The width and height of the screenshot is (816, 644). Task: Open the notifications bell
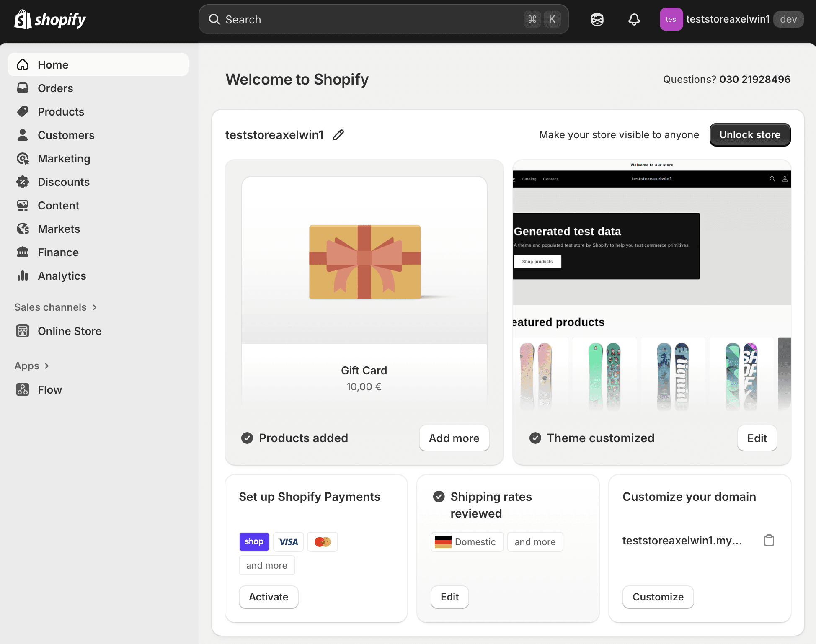point(634,19)
